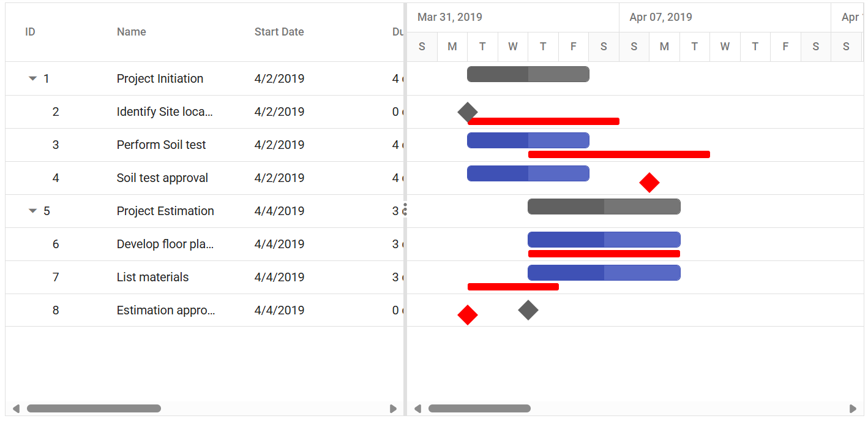Collapse the Project Initiation parent row
This screenshot has width=868, height=421.
(33, 78)
